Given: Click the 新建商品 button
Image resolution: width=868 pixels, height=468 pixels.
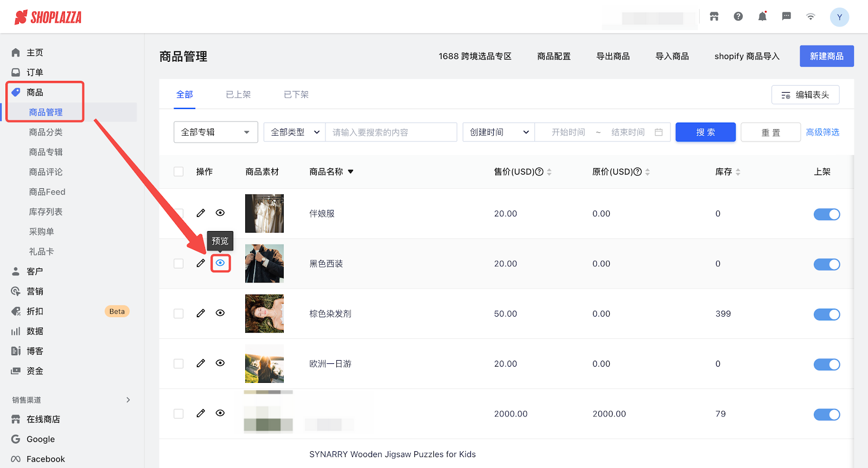Looking at the screenshot, I should coord(826,56).
